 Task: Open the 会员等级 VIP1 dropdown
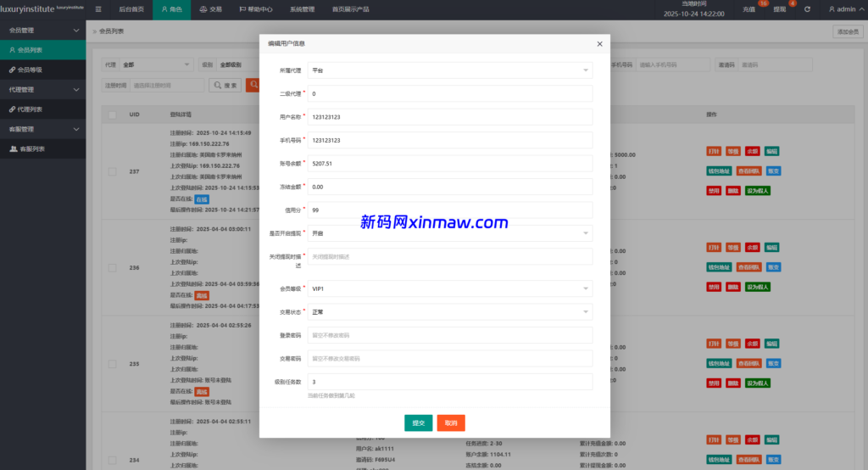[x=450, y=288]
